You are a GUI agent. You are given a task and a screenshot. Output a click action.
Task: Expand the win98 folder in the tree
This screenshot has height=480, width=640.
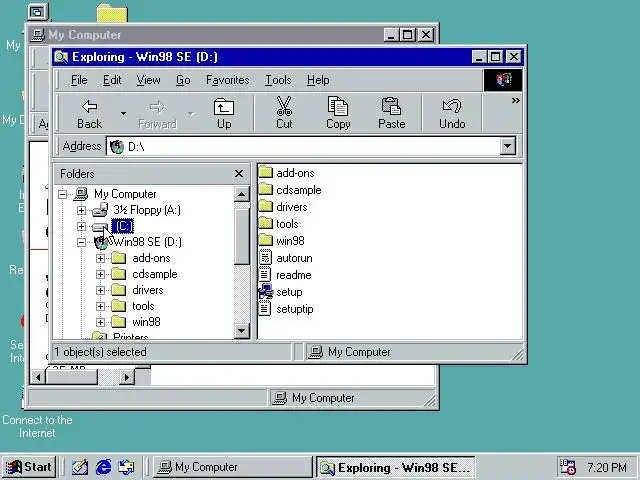(100, 322)
